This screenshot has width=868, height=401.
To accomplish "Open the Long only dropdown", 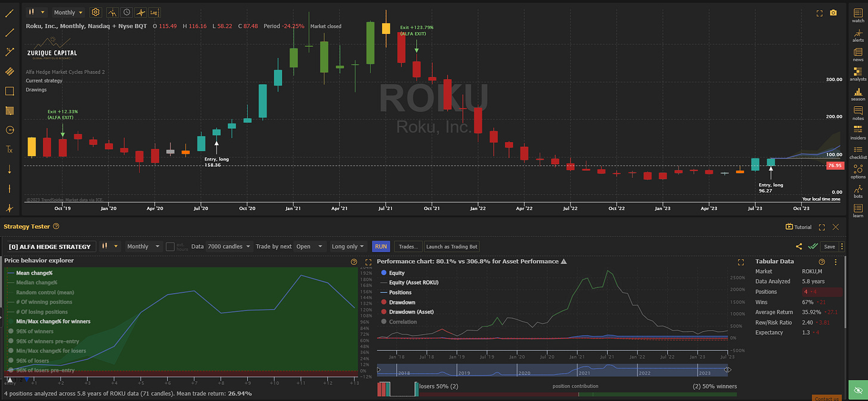I will (349, 246).
